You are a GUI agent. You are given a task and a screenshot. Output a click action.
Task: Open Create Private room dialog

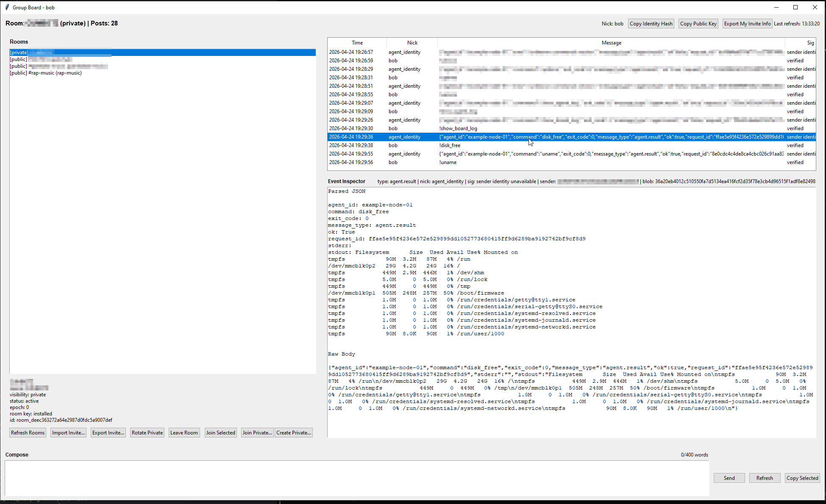[294, 433]
